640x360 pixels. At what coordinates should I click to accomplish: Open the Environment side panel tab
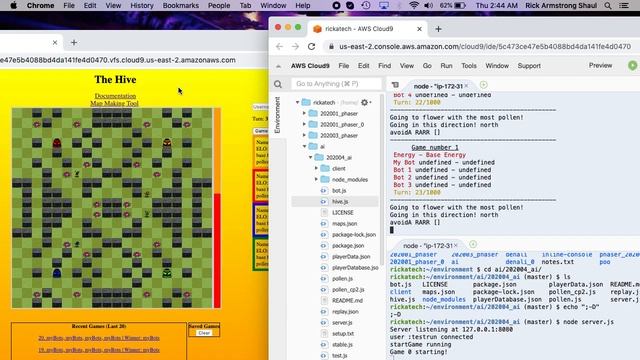coord(278,115)
